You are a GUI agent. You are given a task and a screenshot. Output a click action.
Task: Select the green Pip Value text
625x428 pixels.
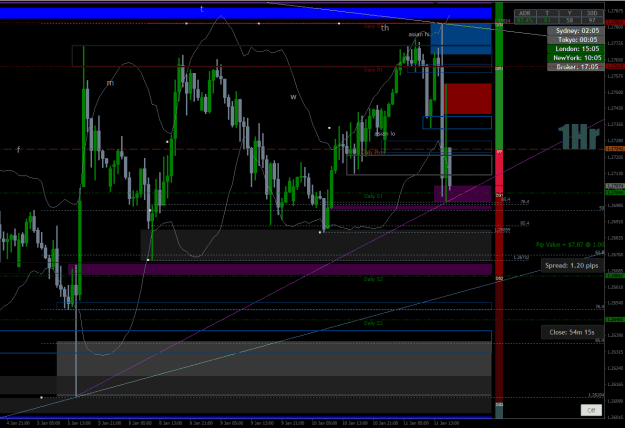pos(570,244)
